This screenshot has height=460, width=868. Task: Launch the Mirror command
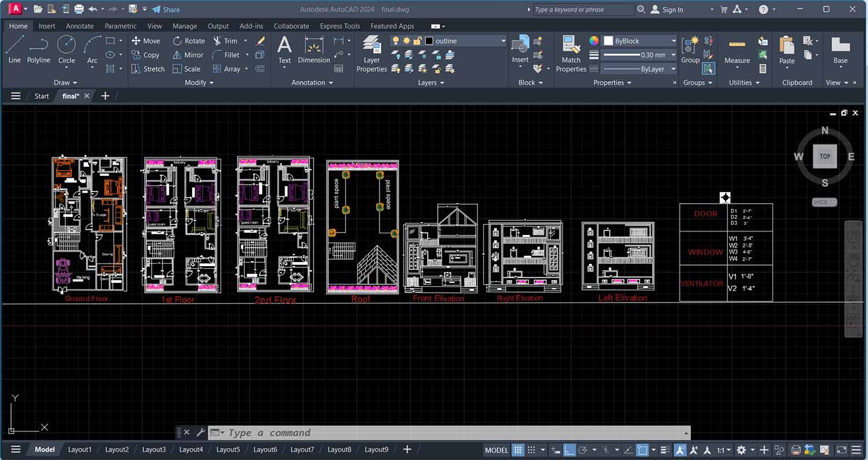[187, 54]
